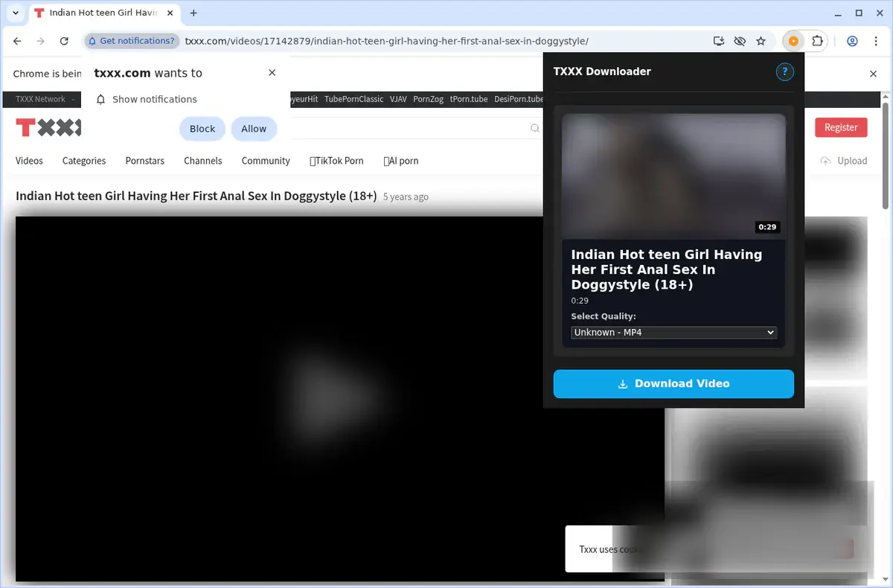
Task: Dismiss the Chrome infobar with its X
Action: pyautogui.click(x=874, y=74)
